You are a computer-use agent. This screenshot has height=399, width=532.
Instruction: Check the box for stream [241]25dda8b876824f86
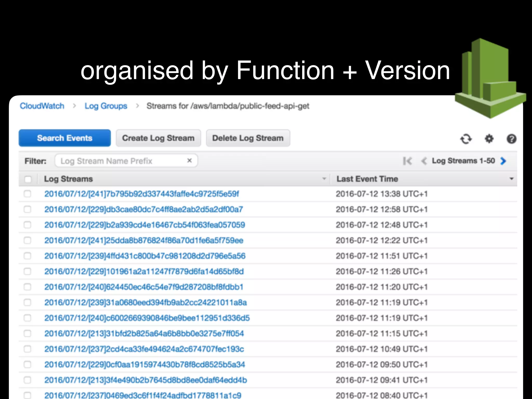28,240
